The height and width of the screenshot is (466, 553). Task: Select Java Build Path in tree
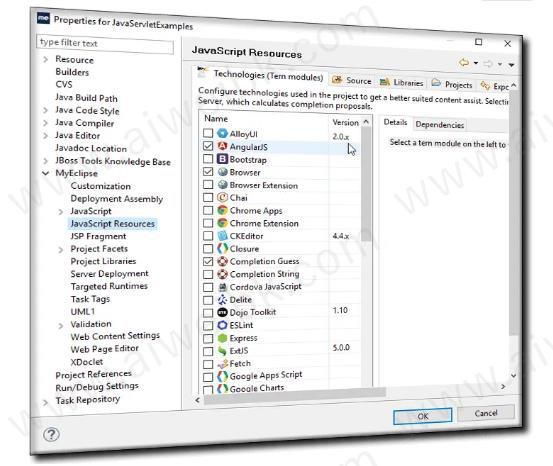tap(86, 98)
